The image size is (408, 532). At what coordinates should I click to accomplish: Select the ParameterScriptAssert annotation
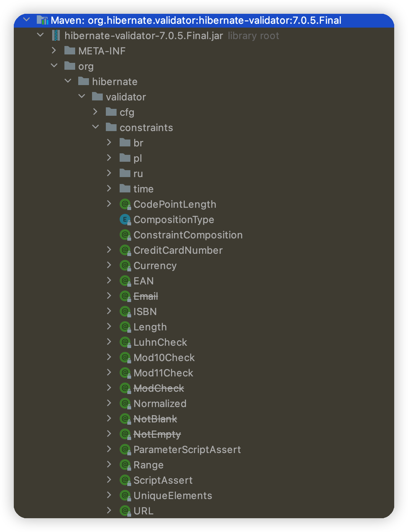(x=187, y=450)
